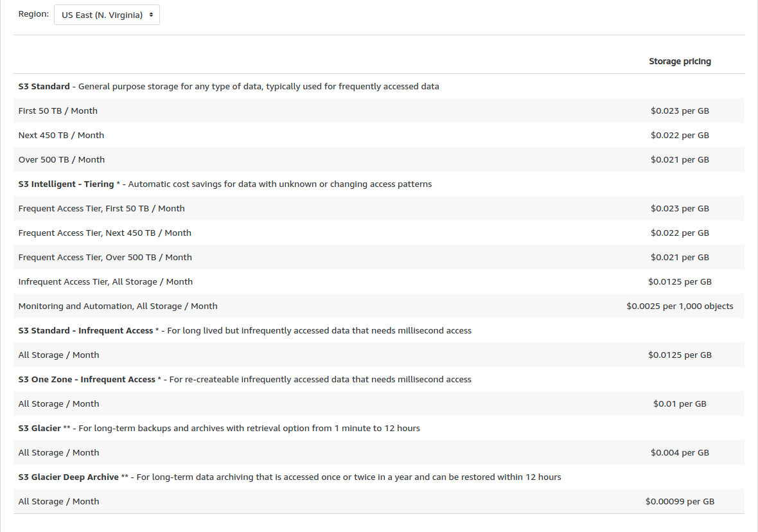Open the Region dropdown selector

click(107, 15)
